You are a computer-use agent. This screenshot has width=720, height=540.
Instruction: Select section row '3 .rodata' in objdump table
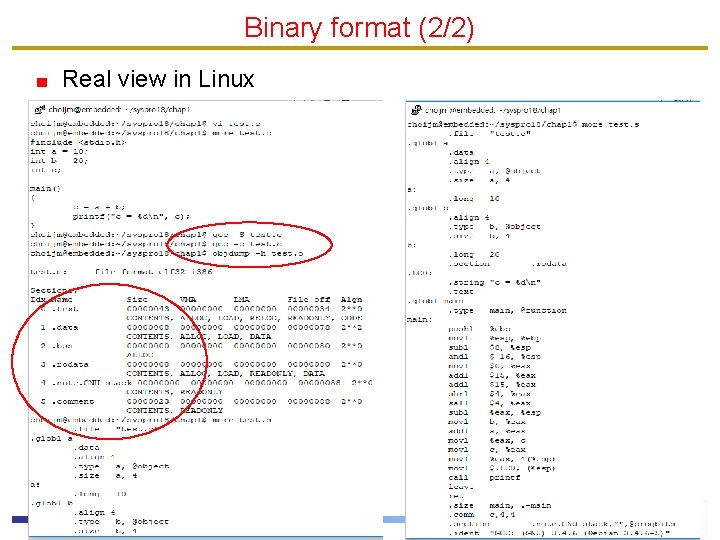pyautogui.click(x=201, y=365)
